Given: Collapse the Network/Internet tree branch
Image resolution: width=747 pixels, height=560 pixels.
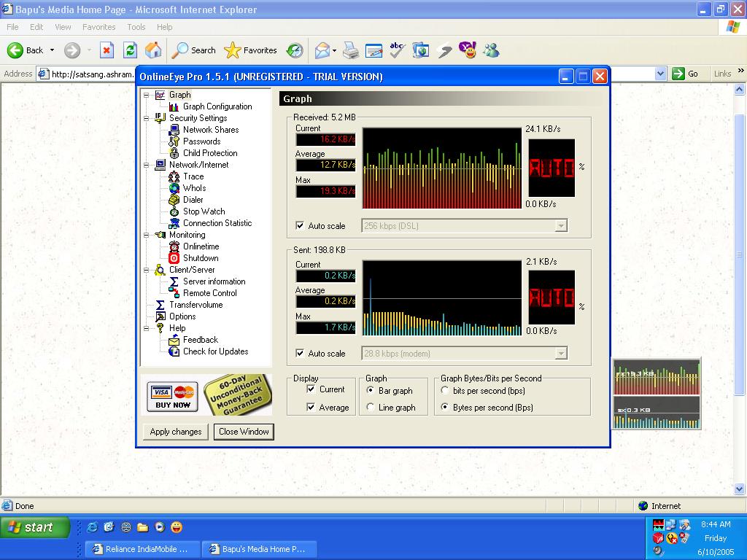Looking at the screenshot, I should [146, 165].
